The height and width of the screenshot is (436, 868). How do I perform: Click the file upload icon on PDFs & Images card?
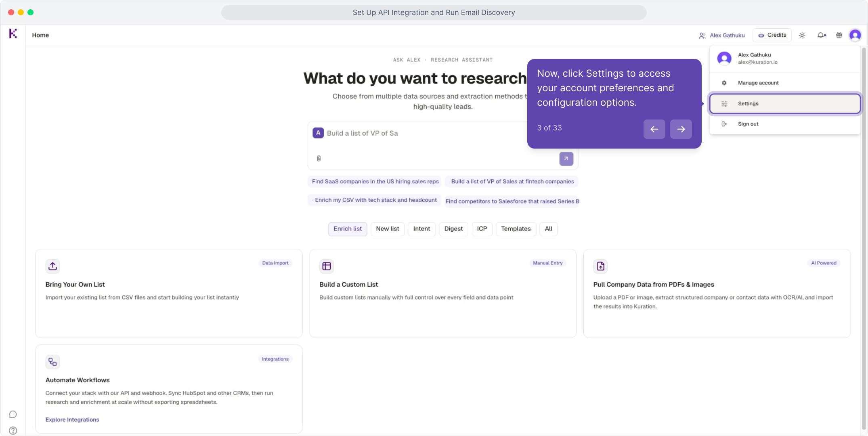[600, 266]
